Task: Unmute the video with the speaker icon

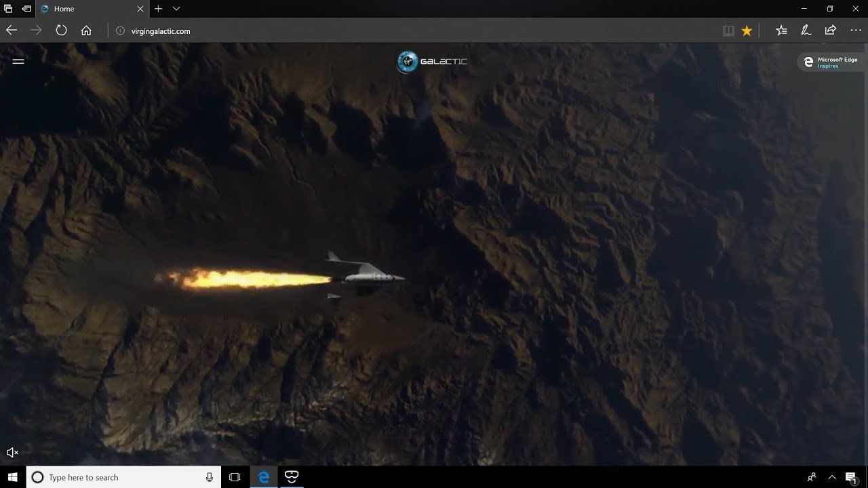Action: click(x=12, y=452)
